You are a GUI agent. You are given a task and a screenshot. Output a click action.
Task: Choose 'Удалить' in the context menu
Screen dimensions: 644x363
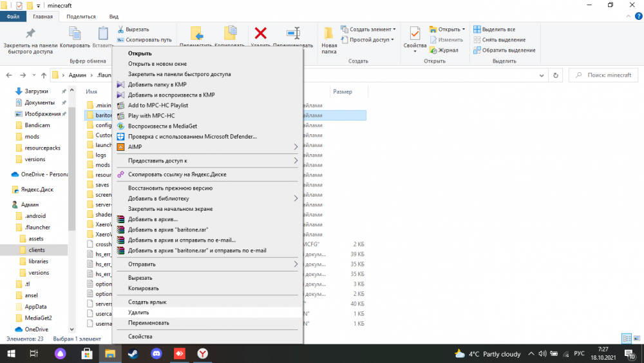pyautogui.click(x=207, y=313)
